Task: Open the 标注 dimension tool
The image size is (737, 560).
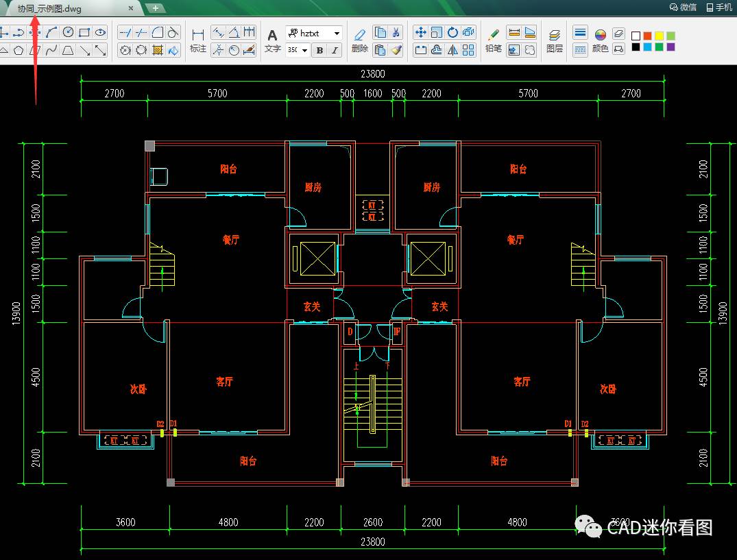Action: pos(198,40)
